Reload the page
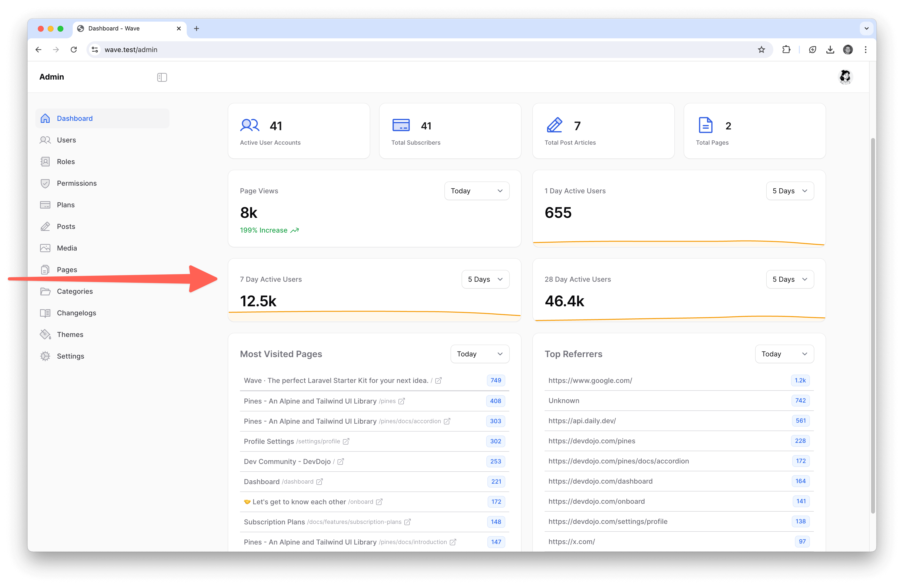 (x=74, y=50)
